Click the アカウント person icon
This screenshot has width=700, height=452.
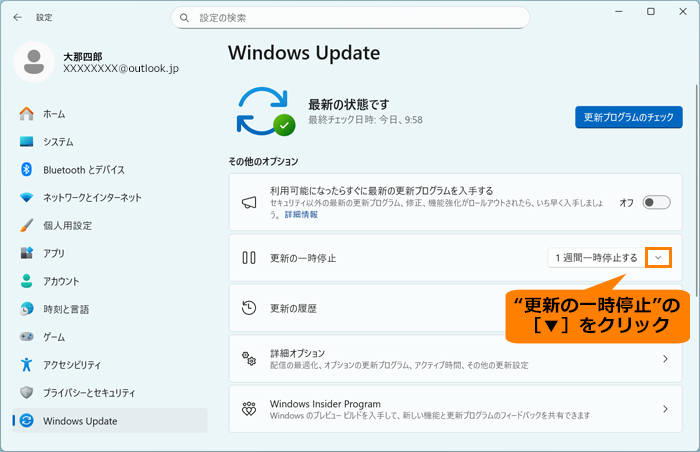click(x=26, y=281)
